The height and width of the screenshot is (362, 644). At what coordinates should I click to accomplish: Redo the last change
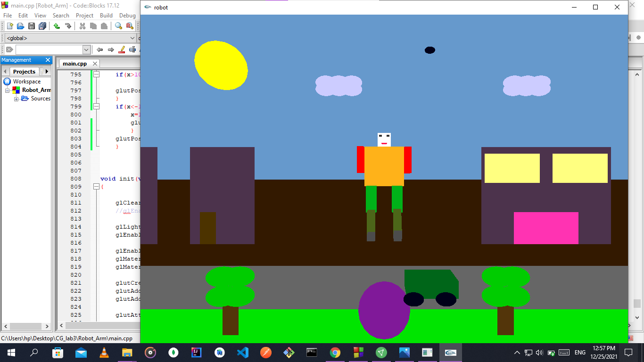pos(68,26)
